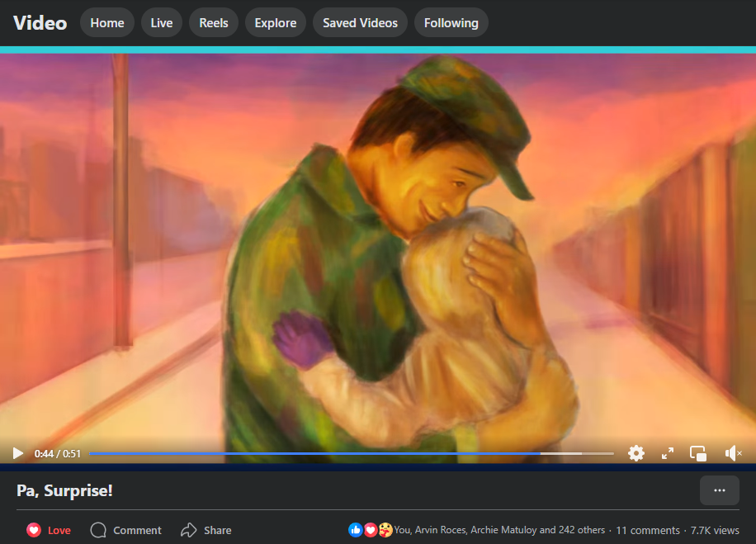The height and width of the screenshot is (544, 756).
Task: Expand video to fullscreen
Action: (668, 453)
